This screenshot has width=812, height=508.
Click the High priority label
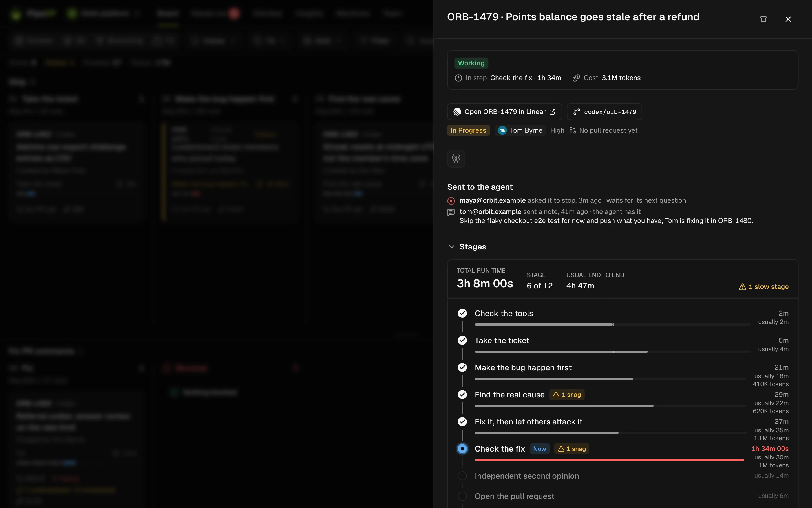click(x=557, y=130)
